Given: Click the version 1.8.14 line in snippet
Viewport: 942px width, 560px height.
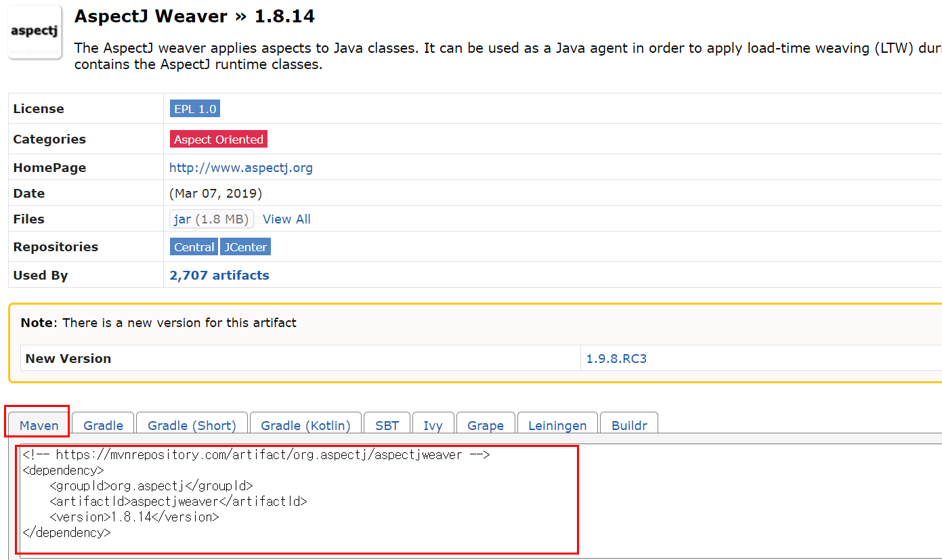Looking at the screenshot, I should click(x=134, y=517).
